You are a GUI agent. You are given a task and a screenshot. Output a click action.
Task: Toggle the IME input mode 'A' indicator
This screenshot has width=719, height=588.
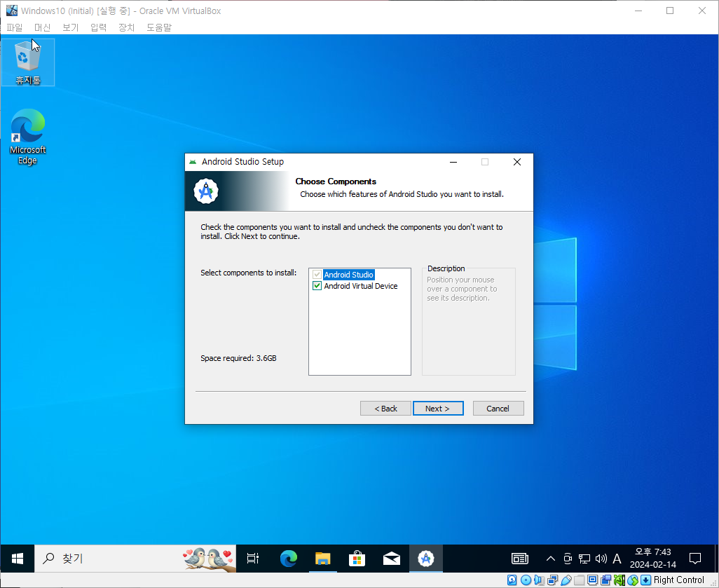pos(617,558)
